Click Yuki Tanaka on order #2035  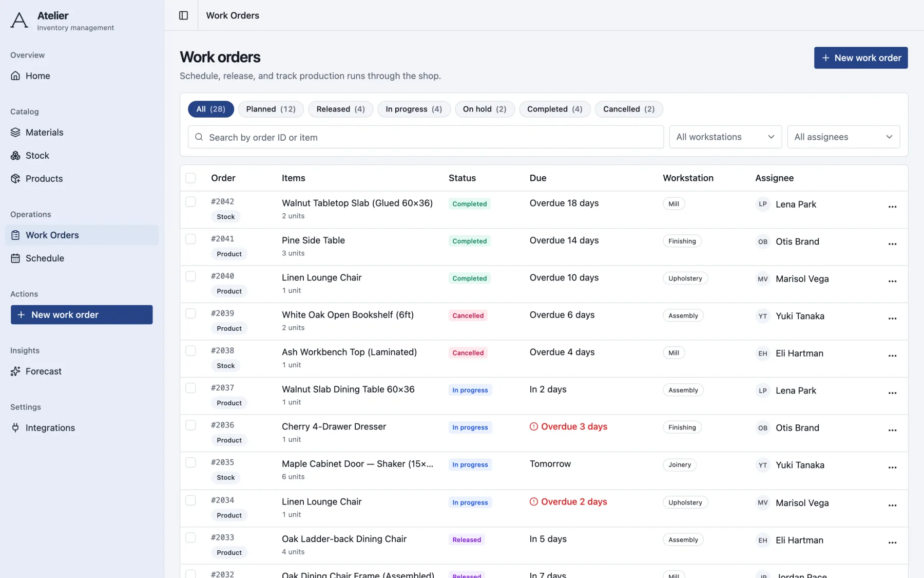(x=800, y=465)
